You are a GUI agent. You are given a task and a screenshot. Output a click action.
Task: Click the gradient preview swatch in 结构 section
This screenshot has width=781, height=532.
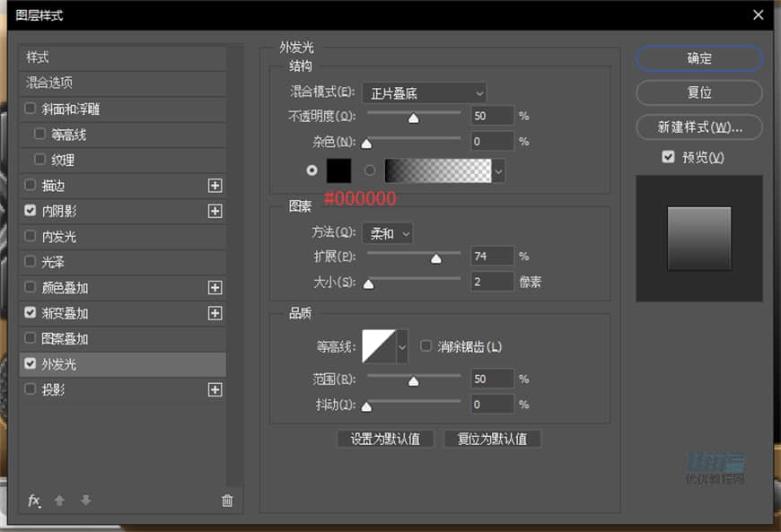pos(438,170)
